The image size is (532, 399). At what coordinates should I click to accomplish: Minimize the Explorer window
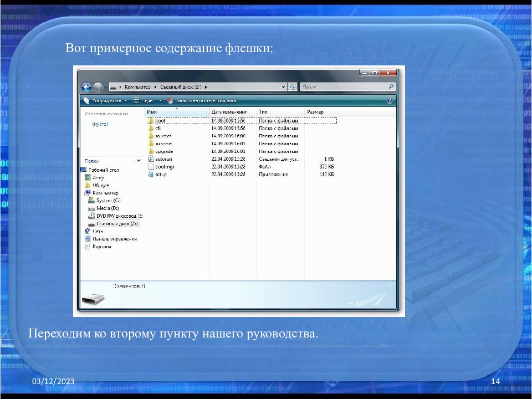(x=365, y=73)
